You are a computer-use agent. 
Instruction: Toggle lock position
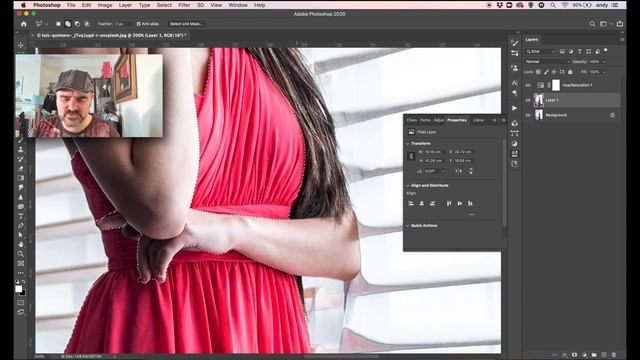(x=554, y=72)
